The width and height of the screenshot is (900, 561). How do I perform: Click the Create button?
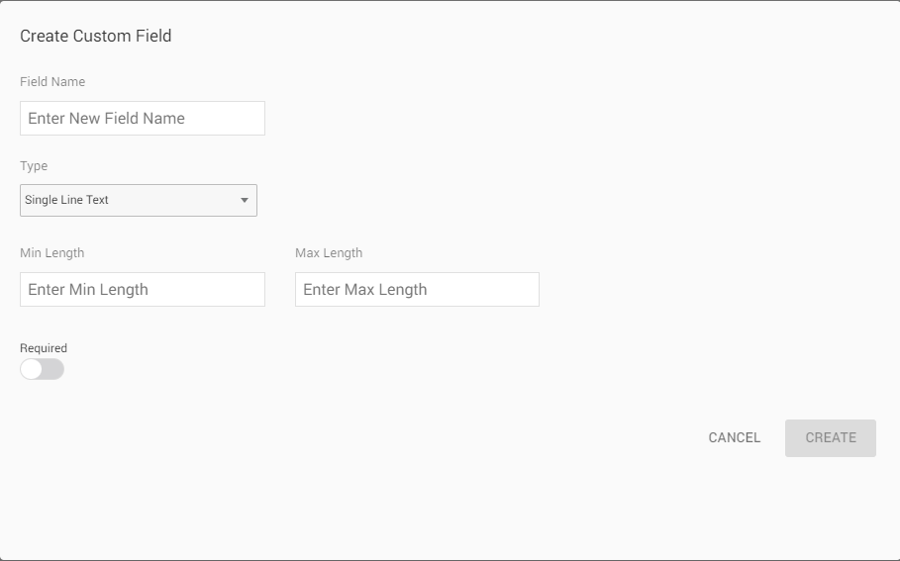830,438
